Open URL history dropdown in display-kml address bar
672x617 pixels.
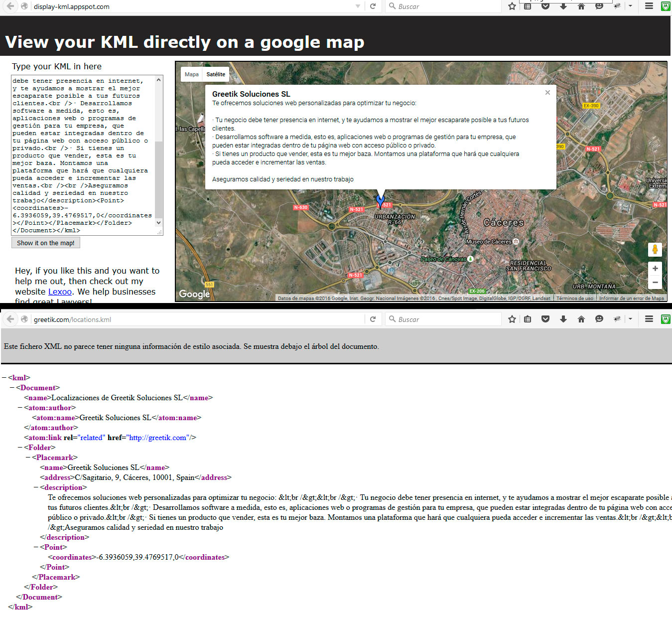coord(358,6)
